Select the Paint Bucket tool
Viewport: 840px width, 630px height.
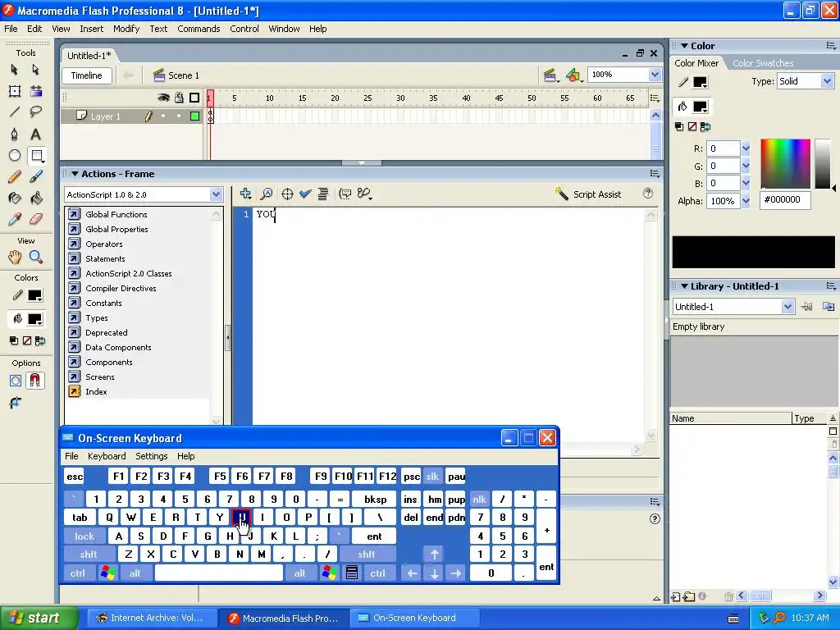coord(35,199)
